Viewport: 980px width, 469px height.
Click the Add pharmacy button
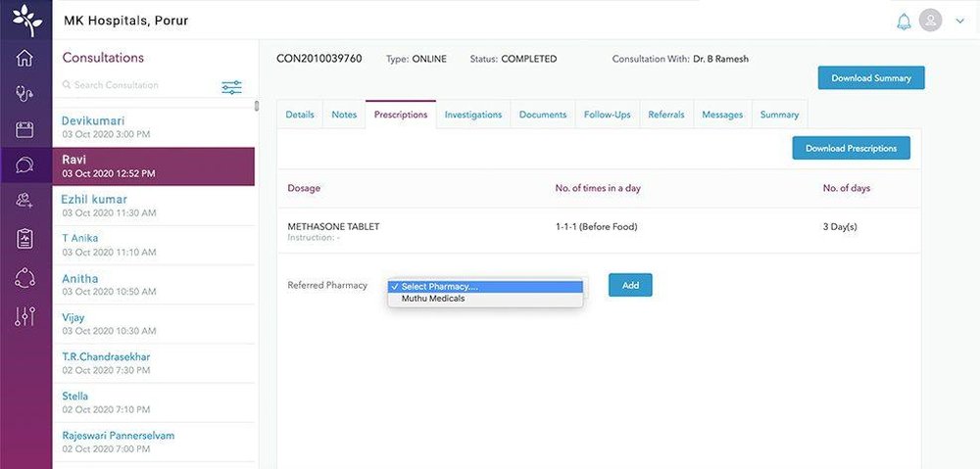click(x=630, y=285)
